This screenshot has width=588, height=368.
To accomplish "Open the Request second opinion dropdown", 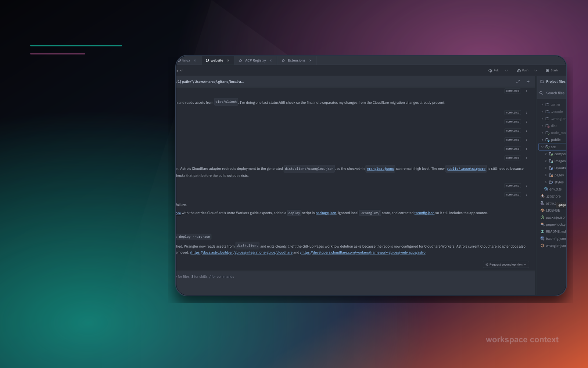I will click(x=506, y=265).
